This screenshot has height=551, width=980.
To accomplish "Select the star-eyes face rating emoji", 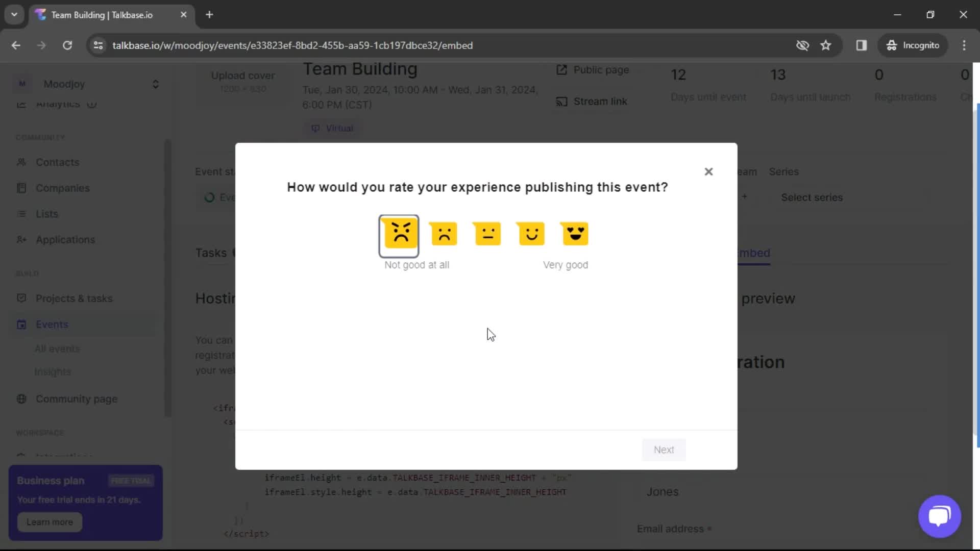I will click(575, 234).
